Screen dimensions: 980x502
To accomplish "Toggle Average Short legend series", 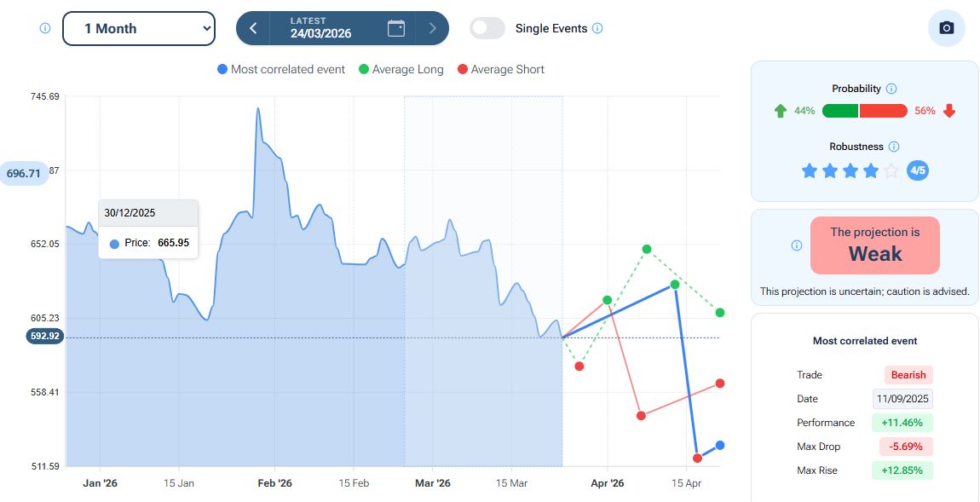I will click(500, 69).
